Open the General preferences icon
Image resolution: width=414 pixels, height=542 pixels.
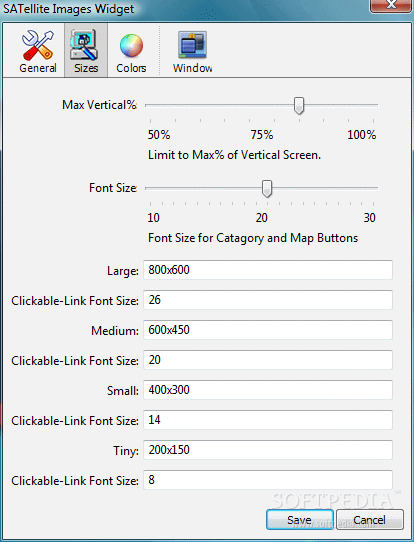(38, 45)
